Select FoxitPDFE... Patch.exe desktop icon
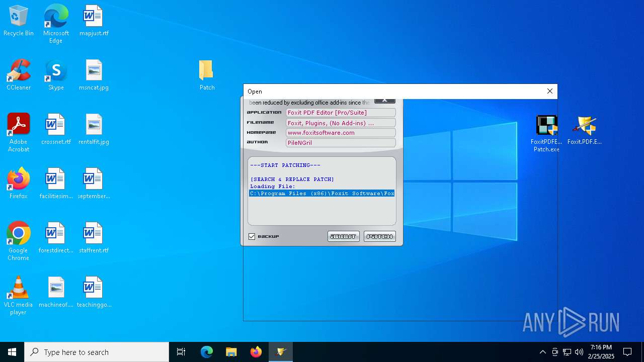This screenshot has height=362, width=644. pos(546,134)
